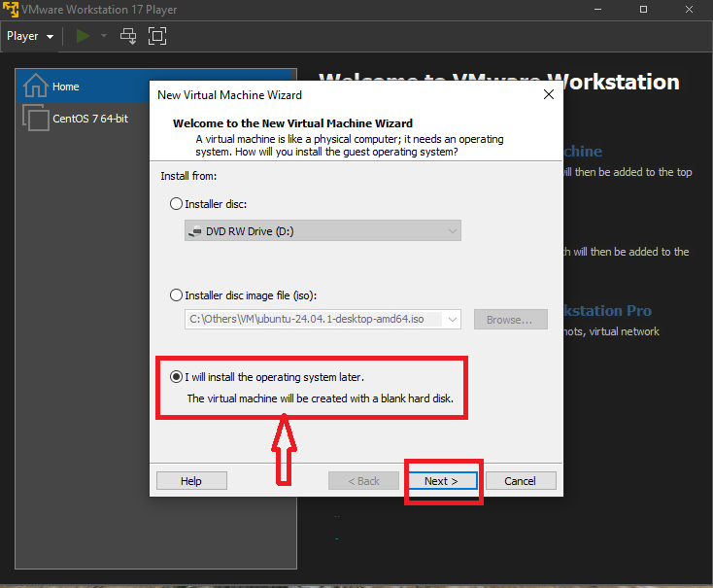Choose Installer disc image file (iso) option
The height and width of the screenshot is (588, 713).
click(x=176, y=295)
